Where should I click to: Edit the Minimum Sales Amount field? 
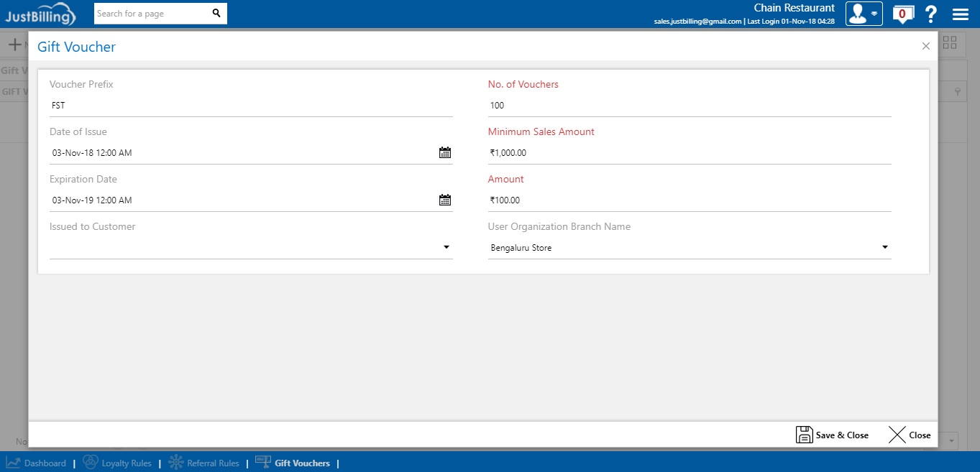click(x=690, y=152)
